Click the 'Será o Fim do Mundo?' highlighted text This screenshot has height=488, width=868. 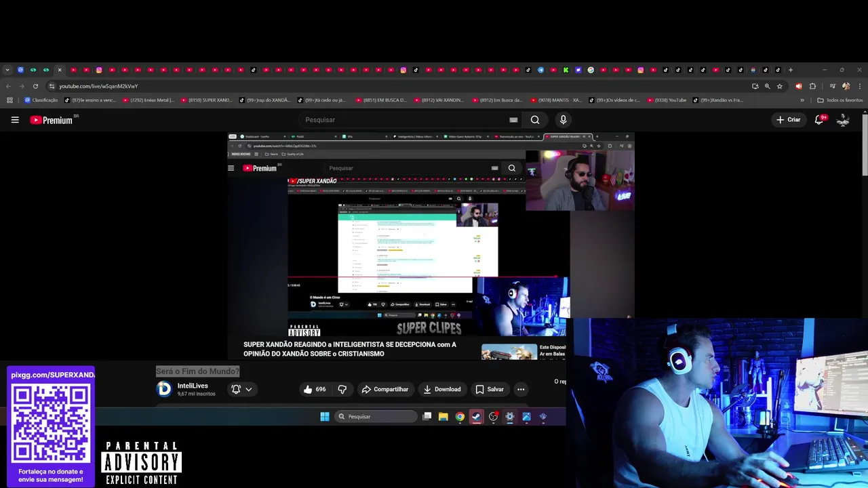pyautogui.click(x=197, y=371)
